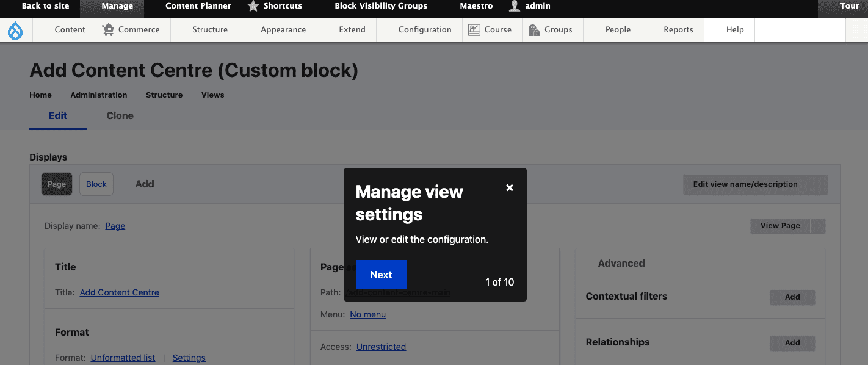868x365 pixels.
Task: Close the Manage view settings tour tip
Action: 510,188
